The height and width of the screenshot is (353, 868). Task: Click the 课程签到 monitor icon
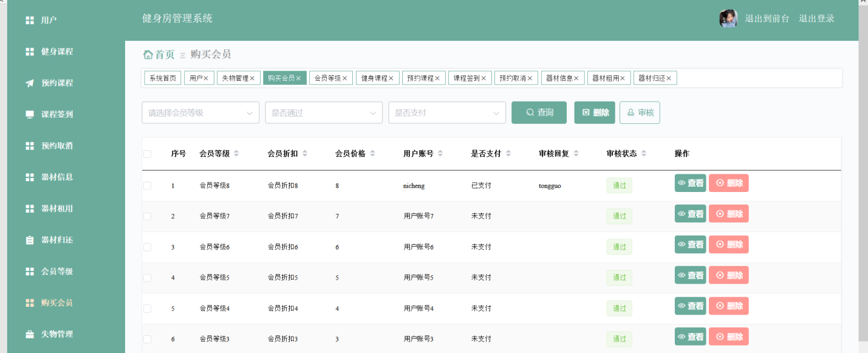[x=30, y=114]
